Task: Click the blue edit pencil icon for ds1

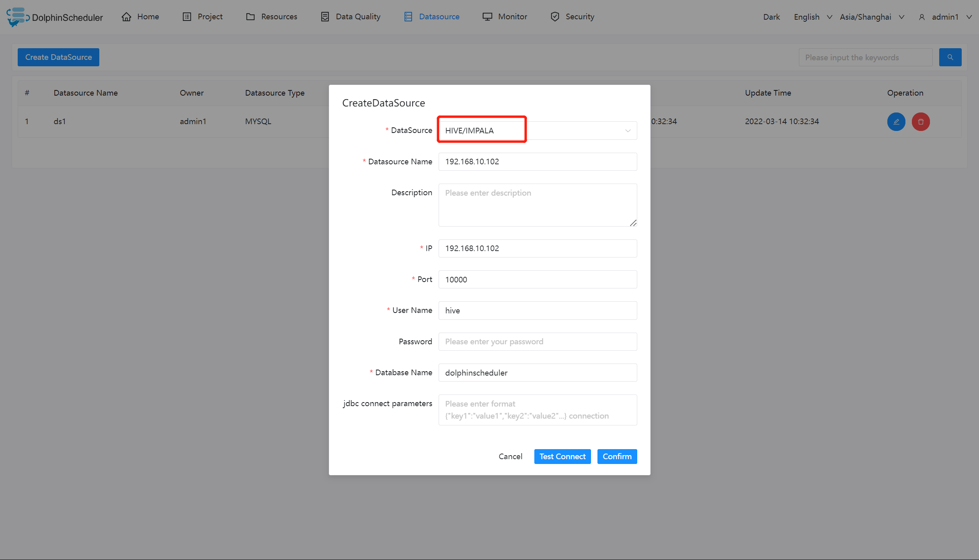Action: tap(896, 122)
